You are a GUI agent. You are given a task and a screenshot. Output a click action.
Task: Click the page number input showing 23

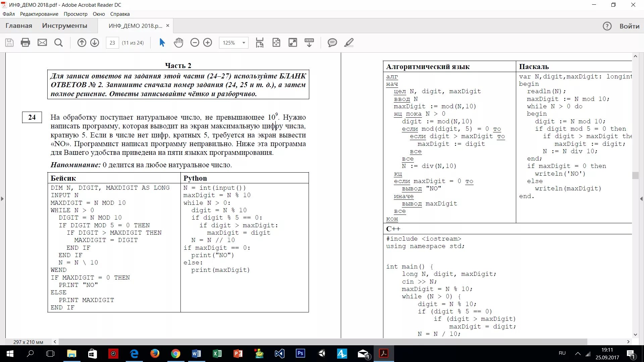[x=112, y=43]
